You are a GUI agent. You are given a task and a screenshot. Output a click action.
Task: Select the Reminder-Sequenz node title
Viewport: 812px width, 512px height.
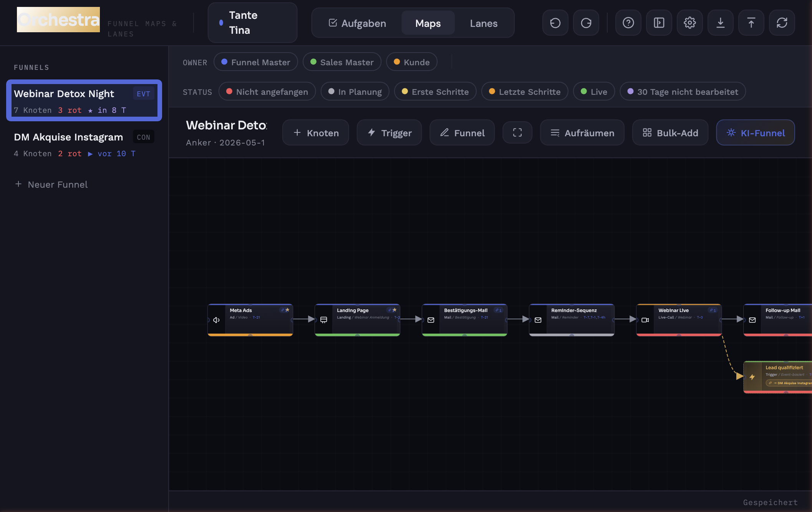(574, 310)
